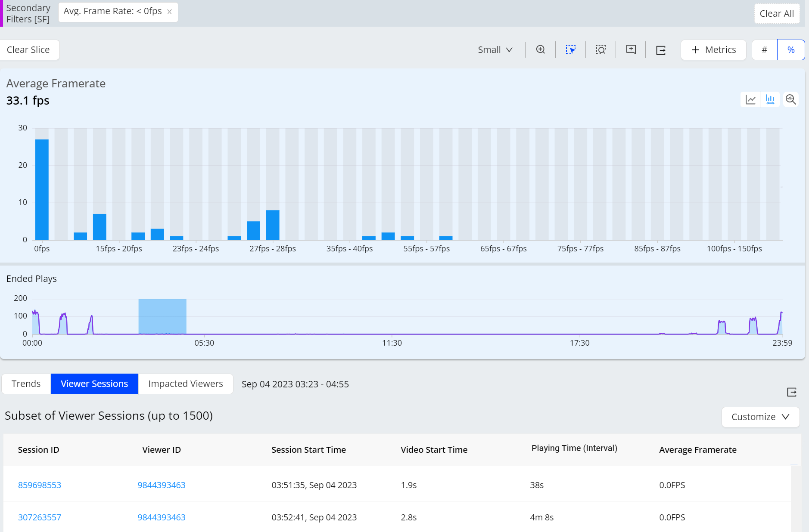Click the zoom-to-selection icon in the toolbar
The height and width of the screenshot is (532, 809).
coord(601,50)
